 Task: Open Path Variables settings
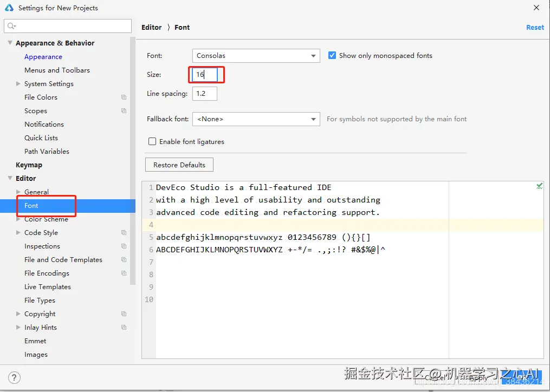47,151
